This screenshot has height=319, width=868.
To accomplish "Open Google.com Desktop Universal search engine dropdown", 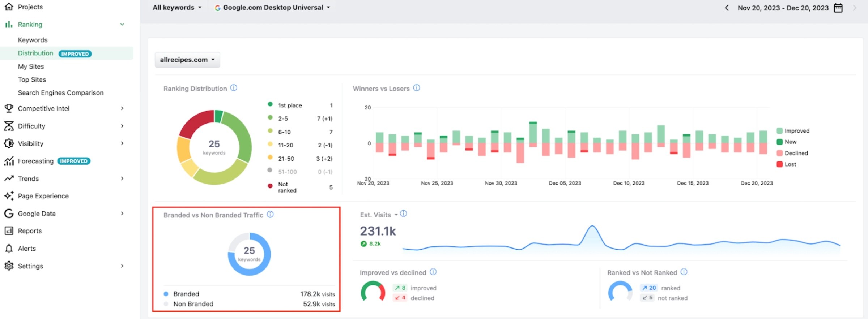I will pyautogui.click(x=272, y=7).
